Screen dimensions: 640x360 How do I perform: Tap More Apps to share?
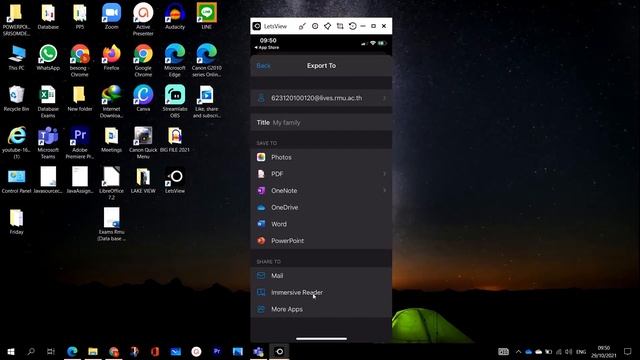coord(321,309)
